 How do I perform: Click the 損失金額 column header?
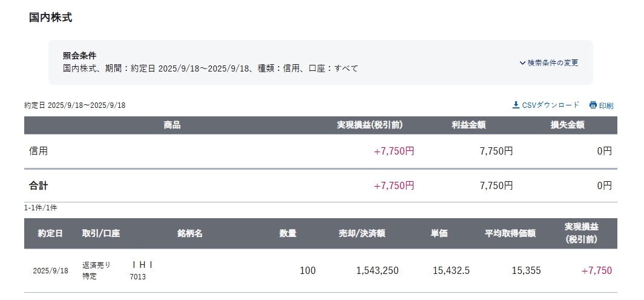pos(567,125)
